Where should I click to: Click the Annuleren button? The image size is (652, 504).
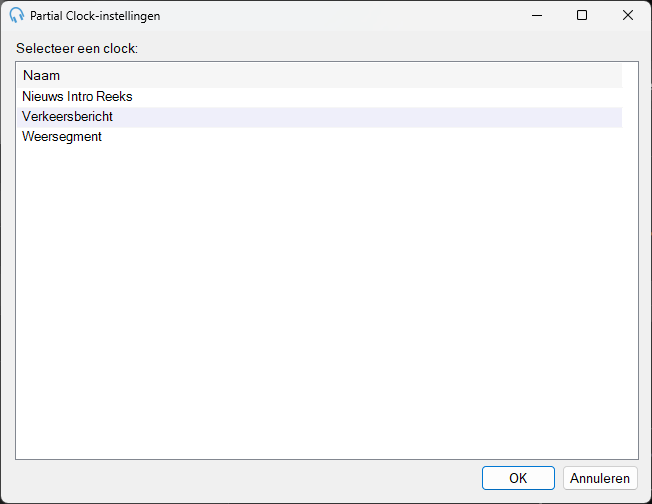(x=600, y=478)
